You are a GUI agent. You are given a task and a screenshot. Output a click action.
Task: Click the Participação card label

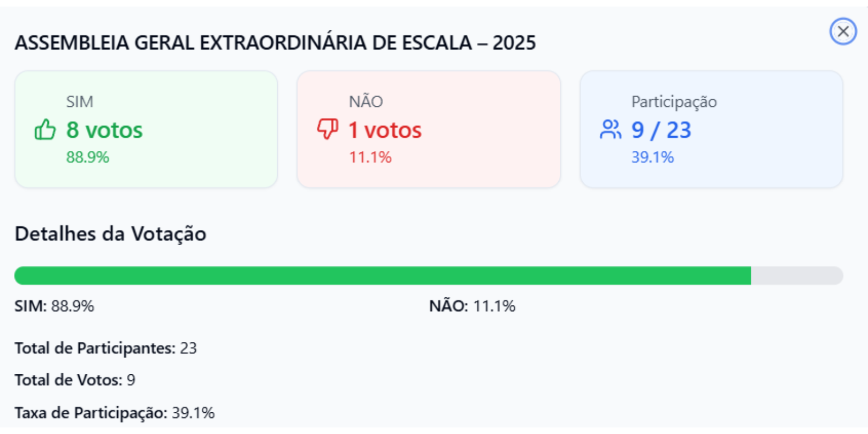pos(674,101)
